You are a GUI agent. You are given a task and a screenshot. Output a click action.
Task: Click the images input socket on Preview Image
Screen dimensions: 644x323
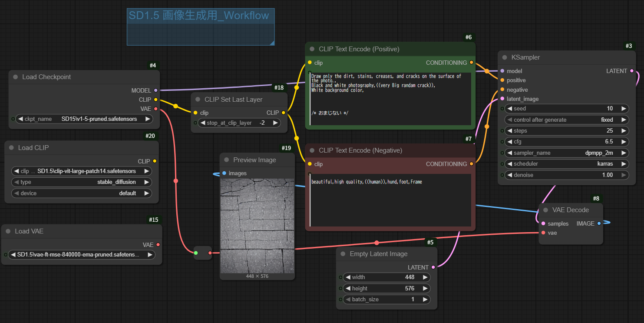click(224, 173)
